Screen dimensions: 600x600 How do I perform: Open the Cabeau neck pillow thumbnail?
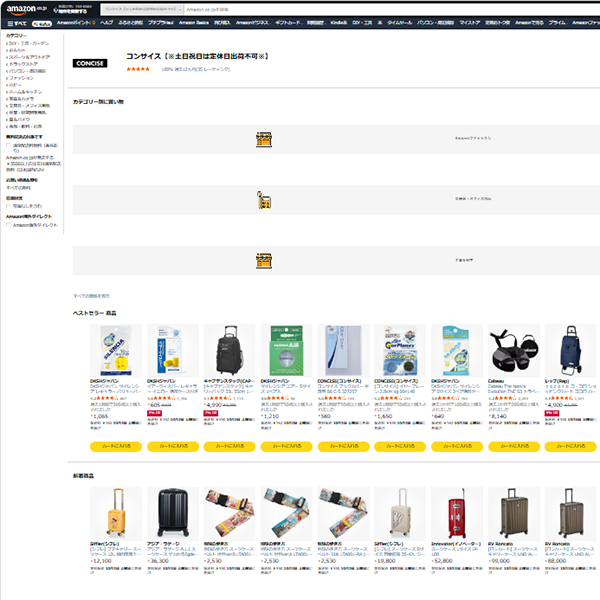tap(514, 351)
